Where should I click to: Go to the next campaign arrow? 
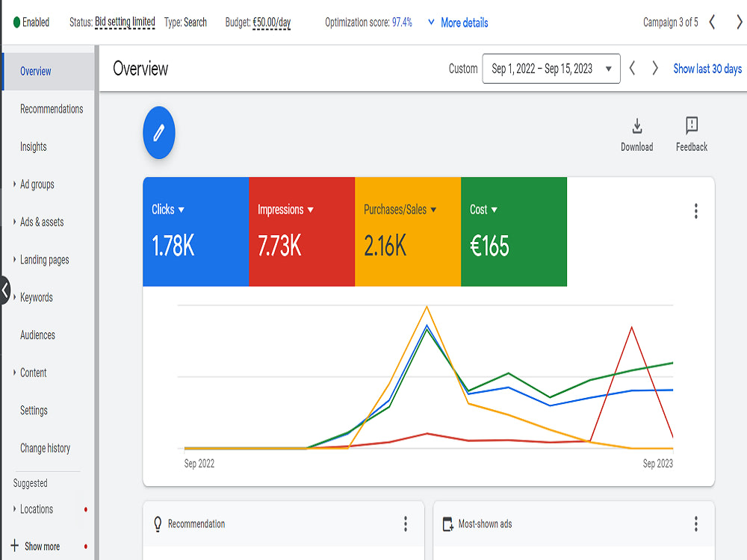click(739, 22)
